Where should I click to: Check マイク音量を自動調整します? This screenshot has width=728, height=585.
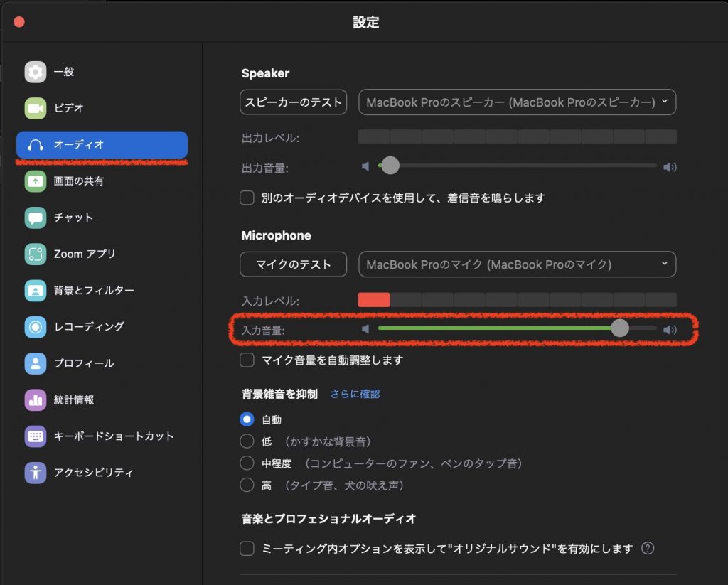(247, 360)
